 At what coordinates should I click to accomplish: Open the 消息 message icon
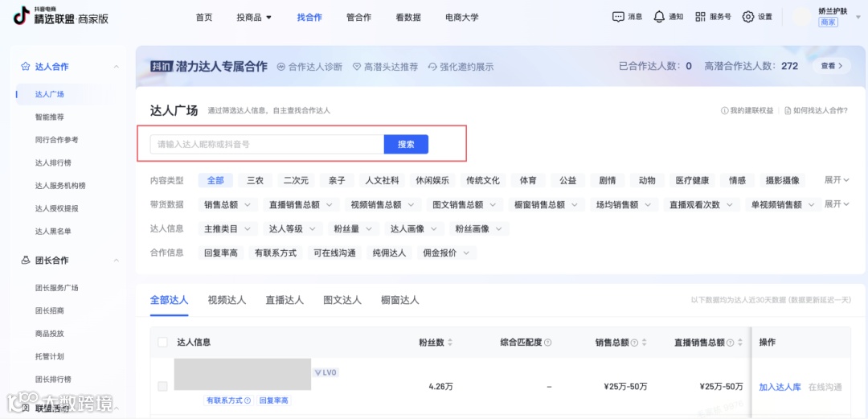[x=618, y=17]
